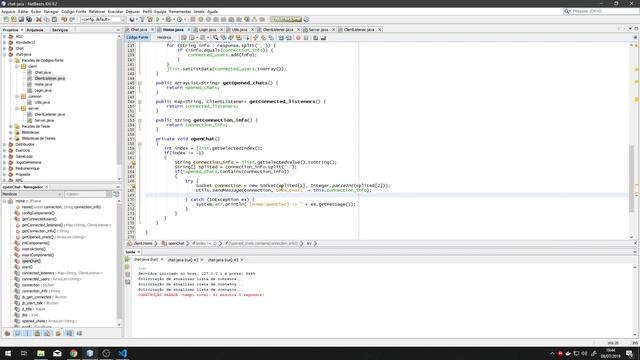The image size is (640, 360).
Task: Click the Debug Project toolbar icon
Action: click(168, 20)
